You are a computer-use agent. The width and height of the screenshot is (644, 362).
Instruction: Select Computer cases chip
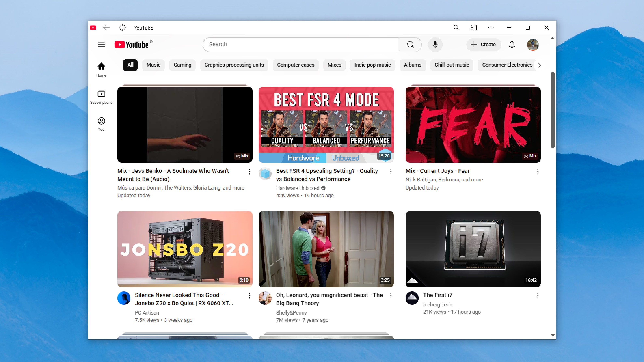296,65
